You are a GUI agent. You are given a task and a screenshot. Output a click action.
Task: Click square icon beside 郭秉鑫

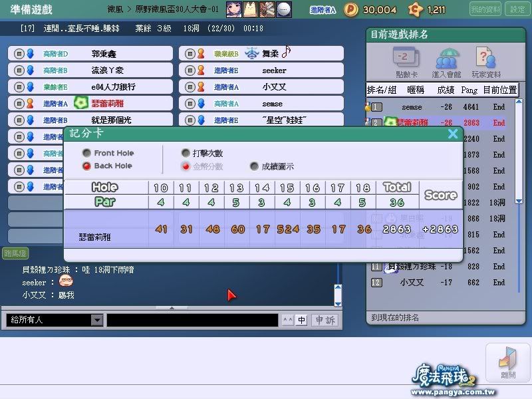tap(19, 54)
